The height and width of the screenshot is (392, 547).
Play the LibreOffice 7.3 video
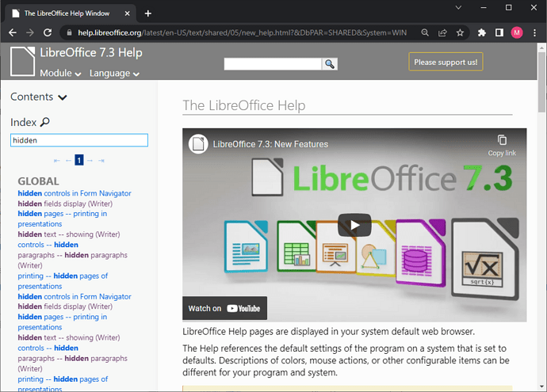[x=354, y=225]
